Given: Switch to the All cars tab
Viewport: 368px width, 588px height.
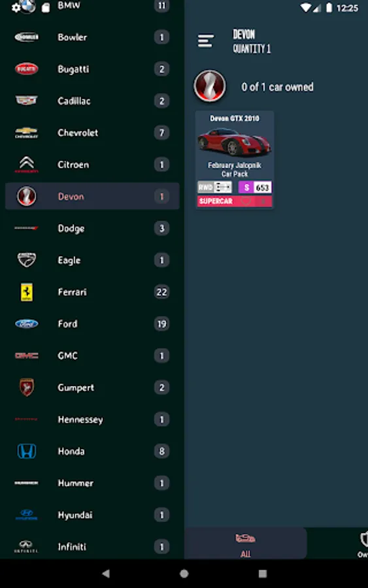Looking at the screenshot, I should (x=245, y=544).
